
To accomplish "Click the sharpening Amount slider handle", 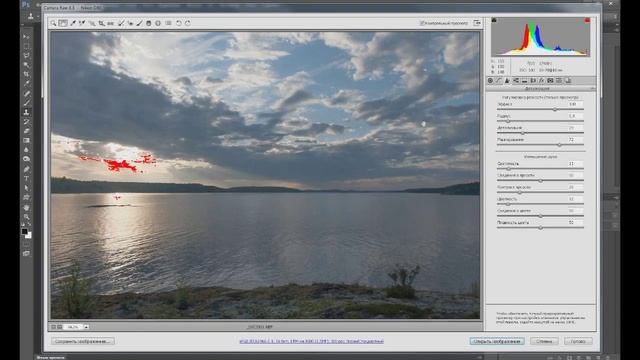I will 555,109.
